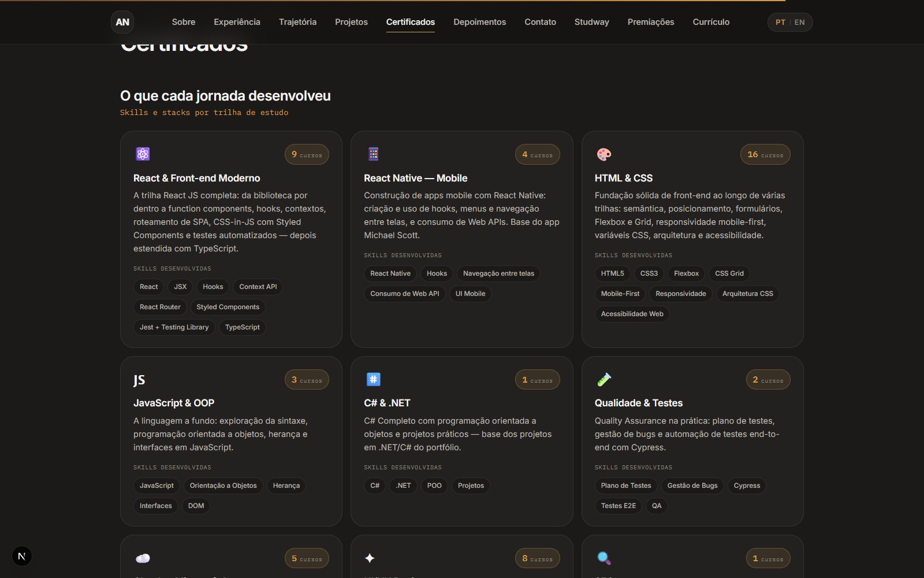Click the C# hash icon
Image resolution: width=924 pixels, height=578 pixels.
click(374, 379)
